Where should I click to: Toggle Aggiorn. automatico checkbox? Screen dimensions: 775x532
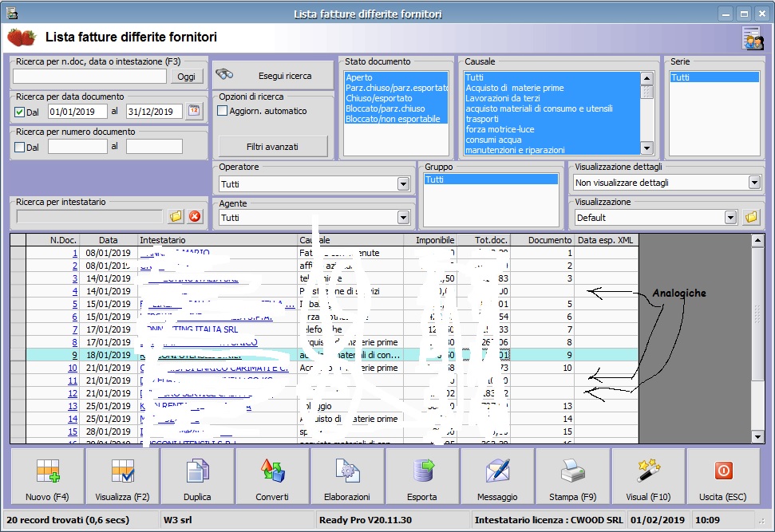point(223,111)
